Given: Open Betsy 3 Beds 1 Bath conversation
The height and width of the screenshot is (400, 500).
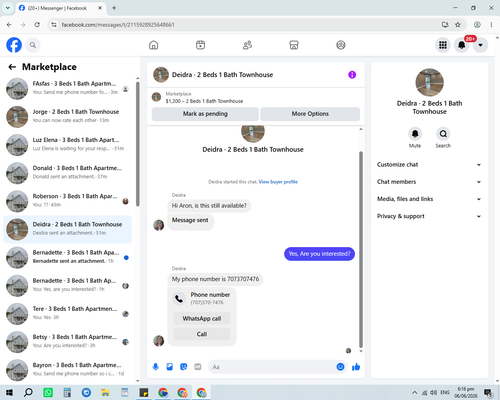Looking at the screenshot, I should (x=67, y=342).
